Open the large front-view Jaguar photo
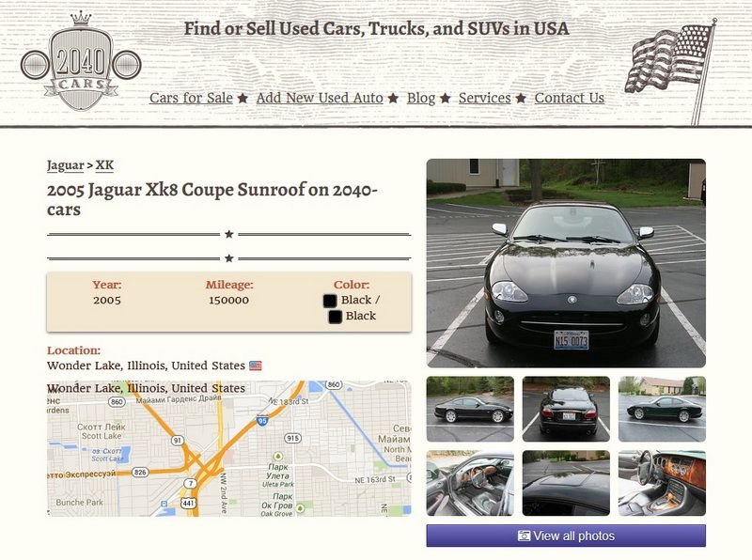The image size is (752, 560). (x=566, y=263)
